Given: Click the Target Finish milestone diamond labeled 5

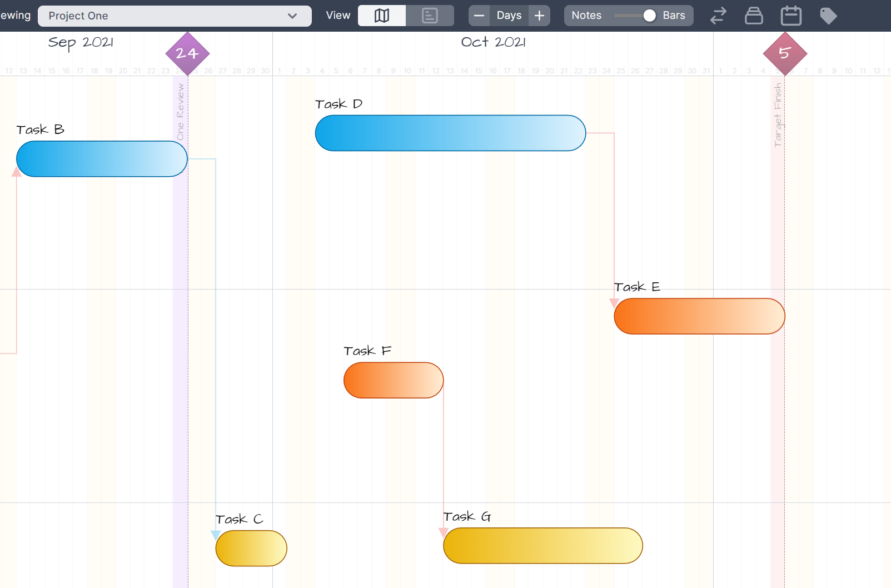Looking at the screenshot, I should coord(785,53).
